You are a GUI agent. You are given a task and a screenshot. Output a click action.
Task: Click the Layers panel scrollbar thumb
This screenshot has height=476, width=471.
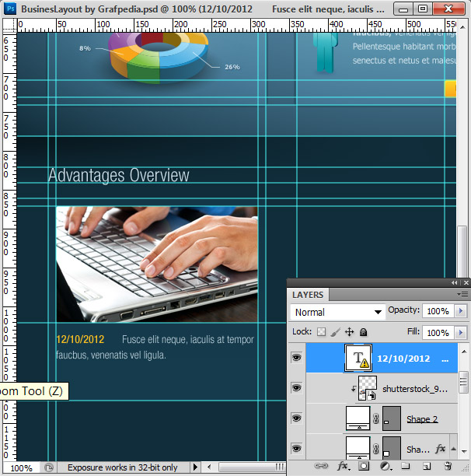click(464, 382)
